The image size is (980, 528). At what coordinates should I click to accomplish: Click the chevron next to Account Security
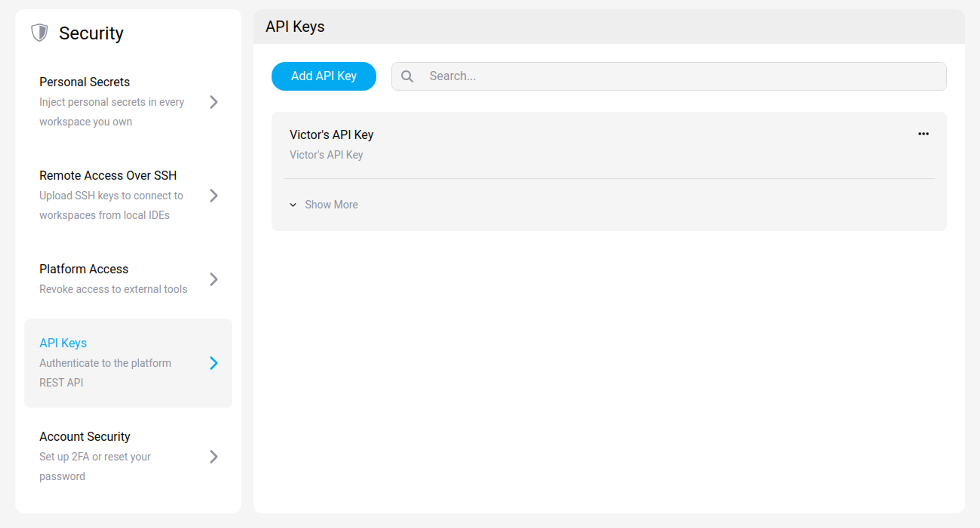pyautogui.click(x=214, y=457)
